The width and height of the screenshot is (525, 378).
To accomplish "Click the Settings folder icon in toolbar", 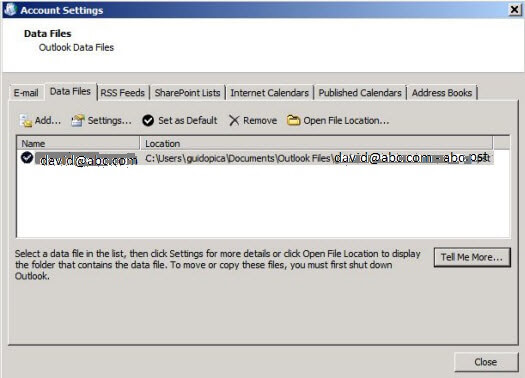I will 78,121.
